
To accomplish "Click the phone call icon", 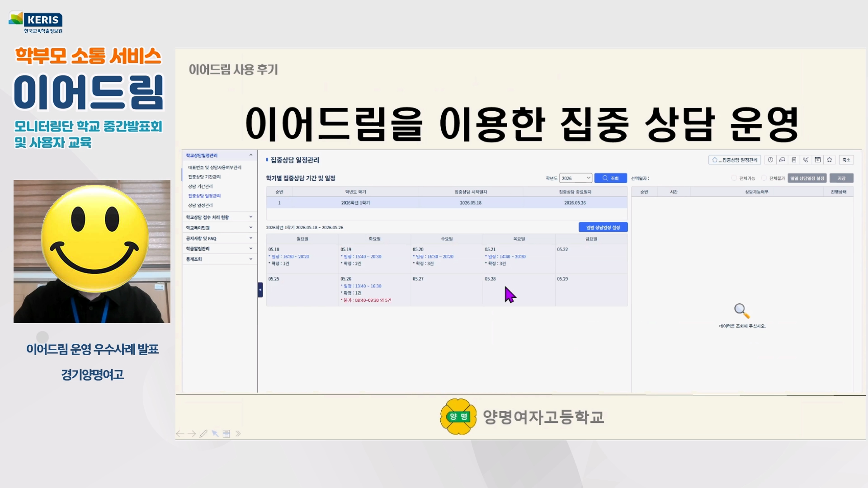I will (x=806, y=160).
